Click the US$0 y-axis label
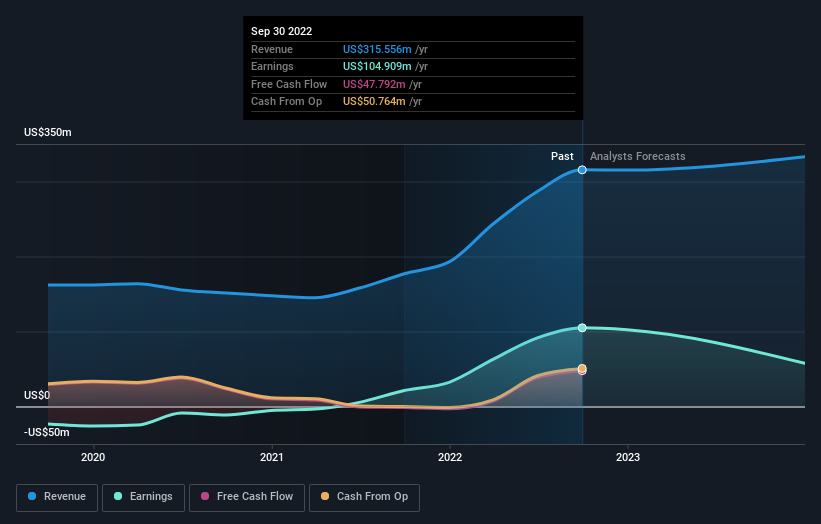The image size is (821, 524). point(37,395)
